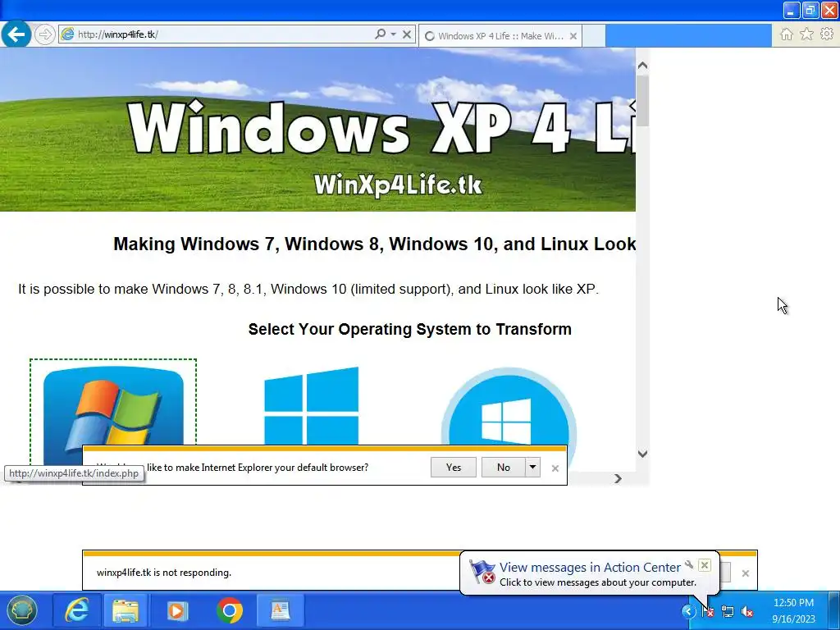Close the Windows XP 4 Life tab

(573, 36)
